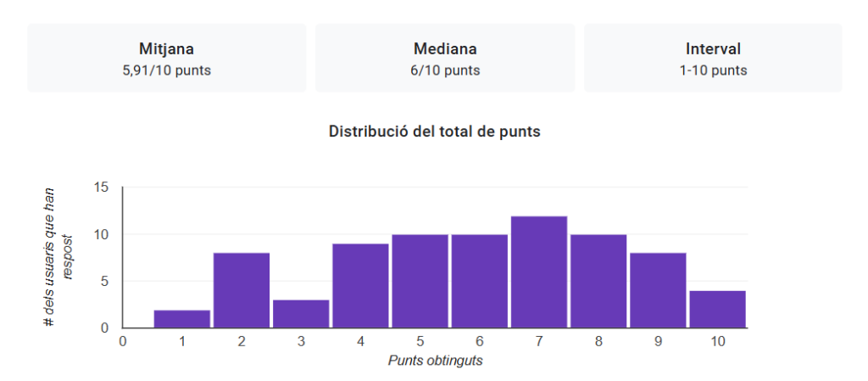868x381 pixels.
Task: Click the 10 label on the vertical axis
Action: tap(102, 234)
